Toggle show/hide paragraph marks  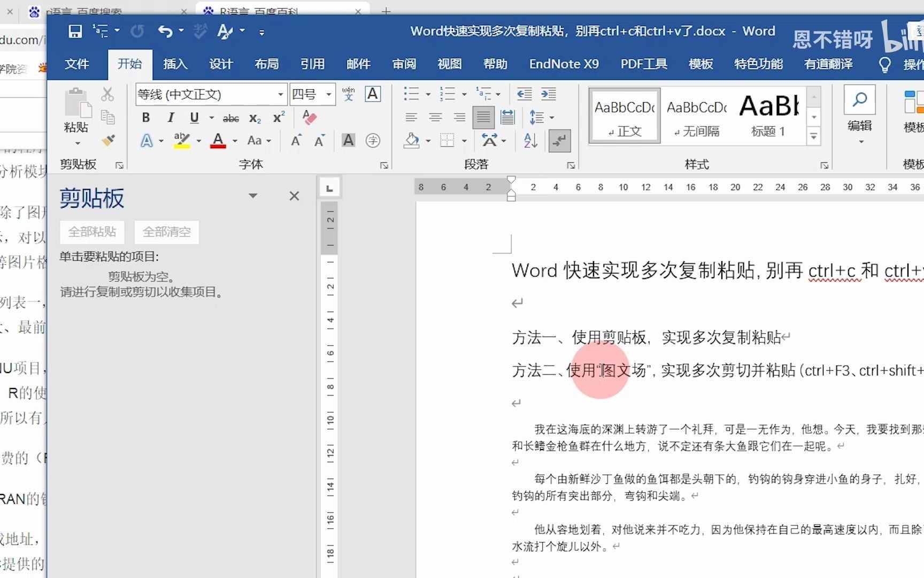(x=559, y=141)
